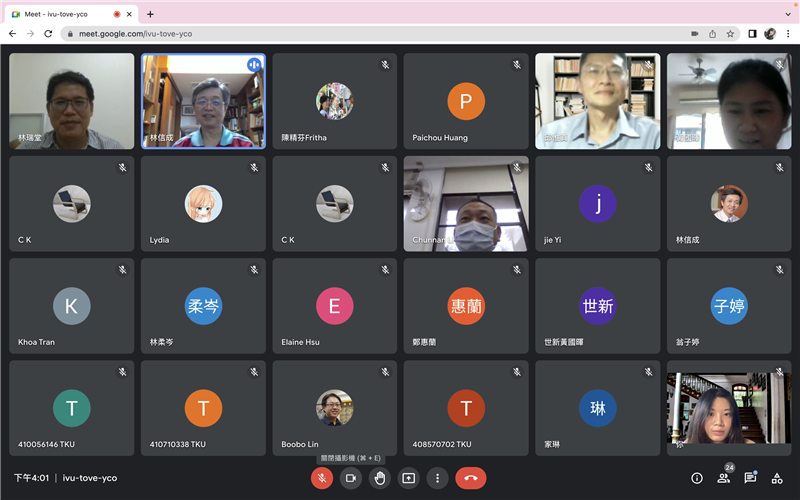Click the present screen icon
This screenshot has height=500, width=800.
[408, 478]
